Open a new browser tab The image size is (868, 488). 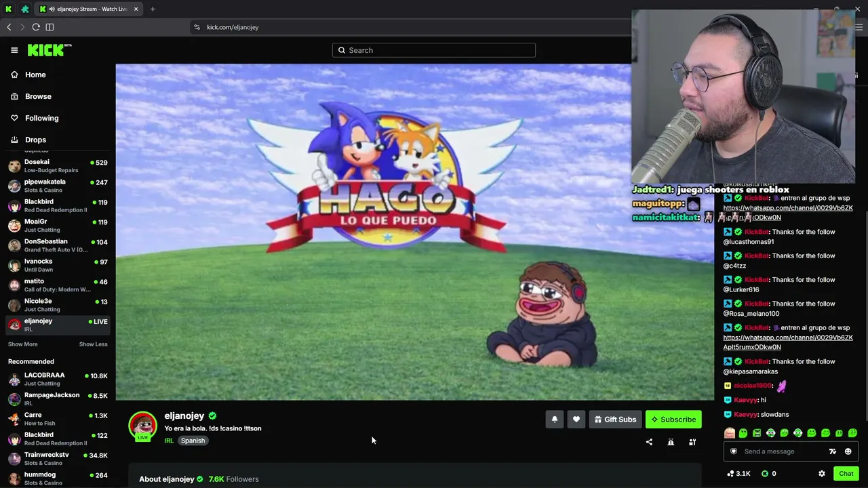(153, 9)
